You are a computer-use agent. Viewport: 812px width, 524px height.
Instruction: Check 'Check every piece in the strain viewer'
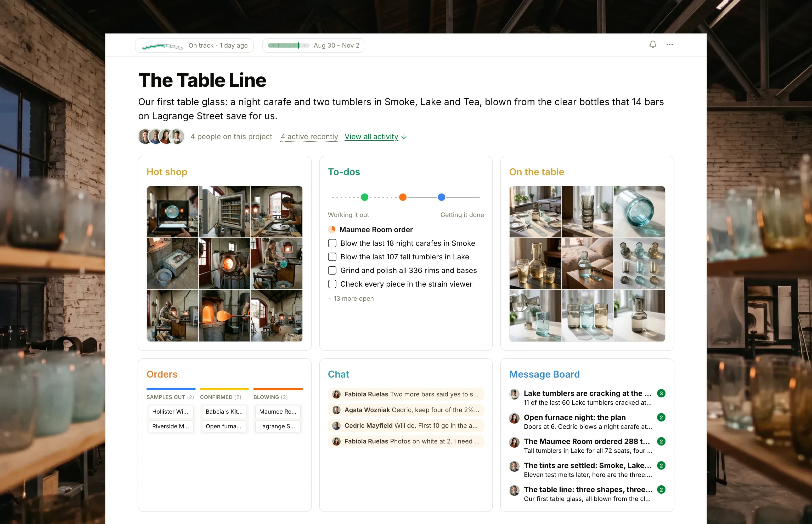tap(332, 284)
